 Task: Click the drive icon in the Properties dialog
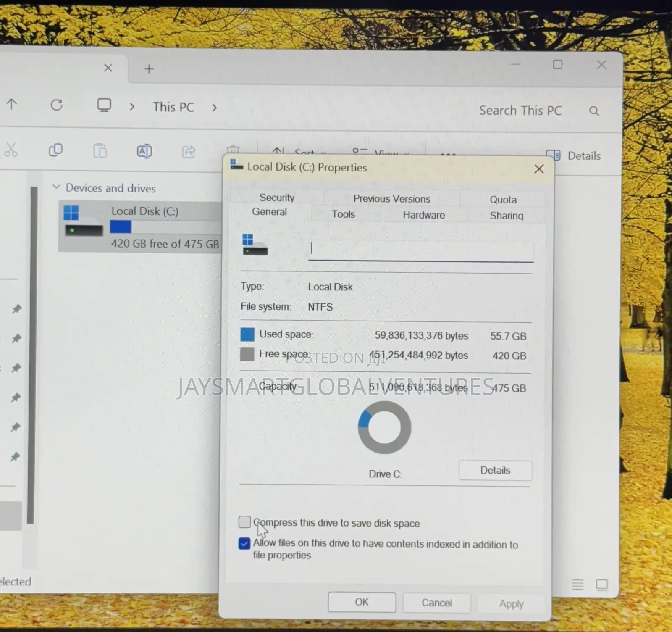point(255,245)
